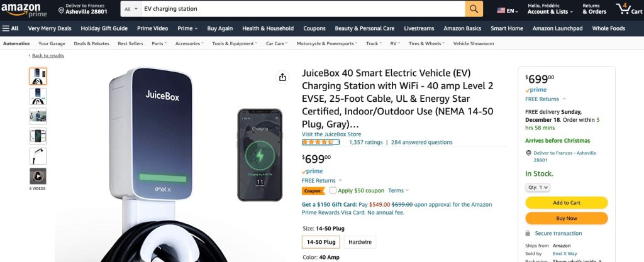The image size is (644, 262).
Task: Click the US flag language icon
Action: tap(502, 10)
